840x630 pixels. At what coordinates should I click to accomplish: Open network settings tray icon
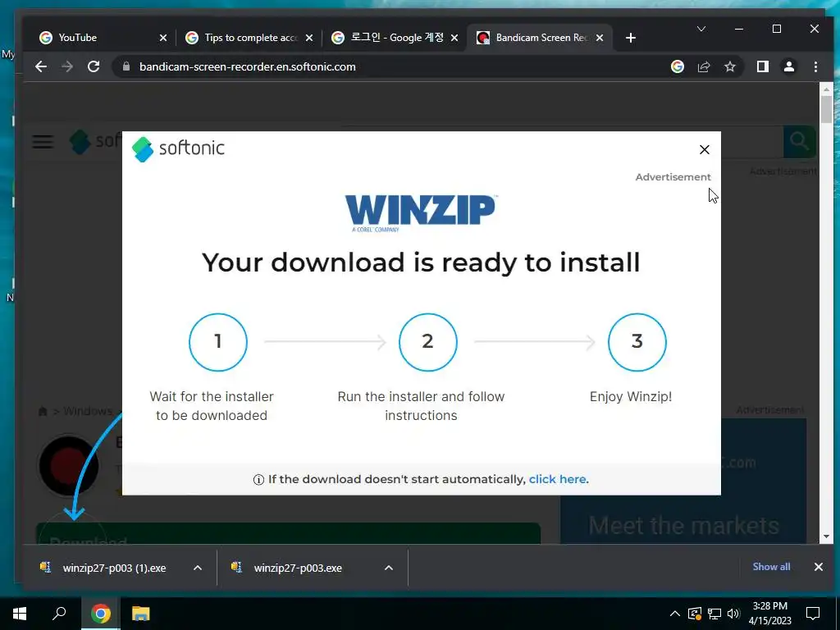[x=714, y=614]
